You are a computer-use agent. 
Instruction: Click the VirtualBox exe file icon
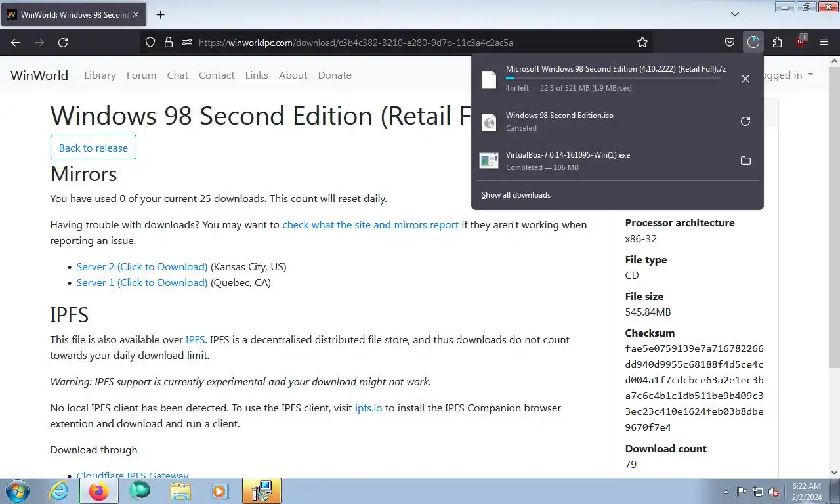489,161
